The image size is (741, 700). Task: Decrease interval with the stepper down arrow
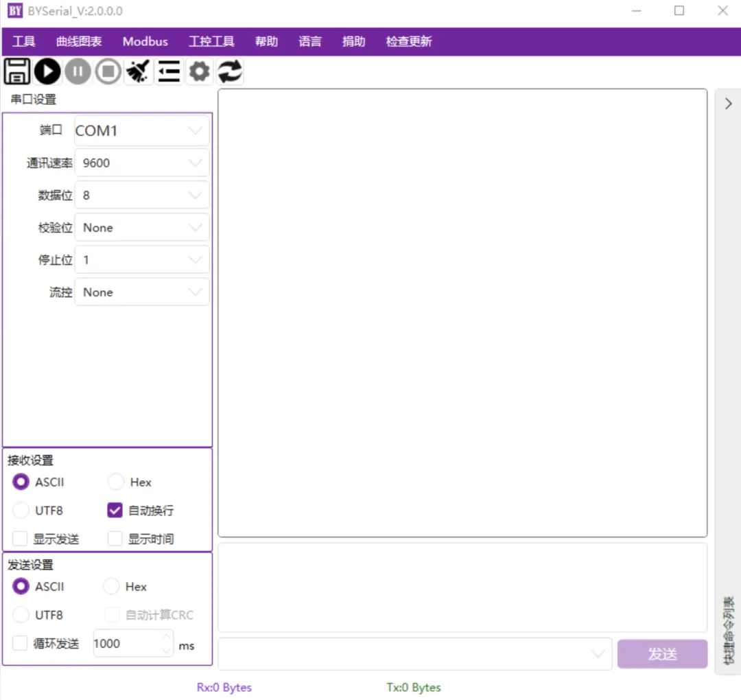tap(166, 651)
